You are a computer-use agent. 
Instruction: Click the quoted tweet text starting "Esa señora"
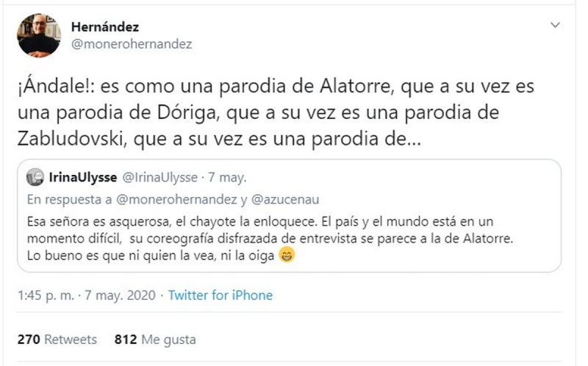220,220
